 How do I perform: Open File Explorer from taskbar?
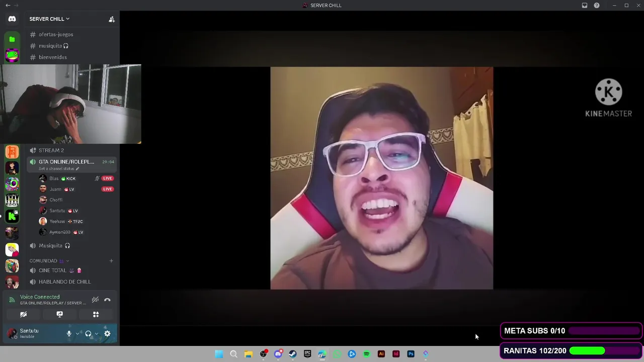tap(248, 354)
